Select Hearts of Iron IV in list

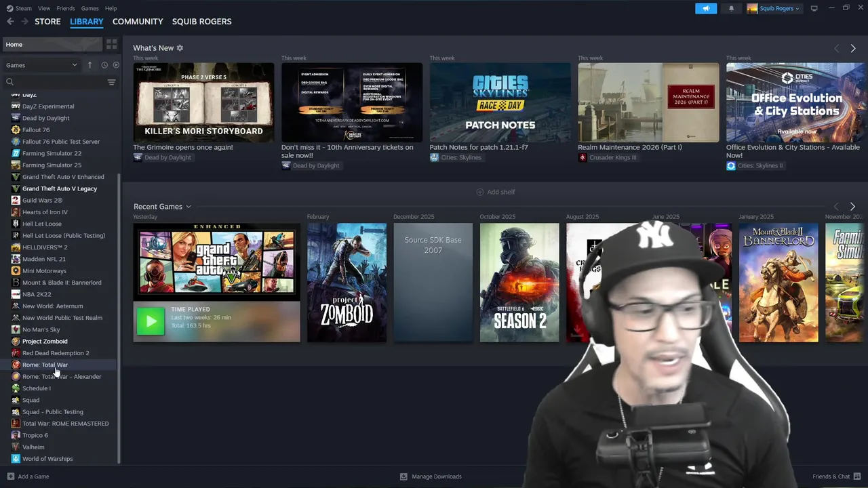[45, 212]
